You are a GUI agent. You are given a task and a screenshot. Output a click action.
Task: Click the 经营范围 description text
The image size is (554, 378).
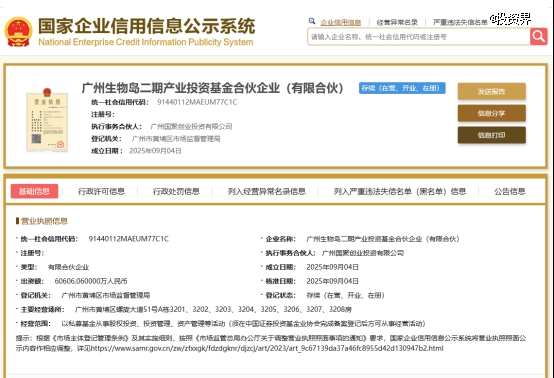[x=243, y=324]
